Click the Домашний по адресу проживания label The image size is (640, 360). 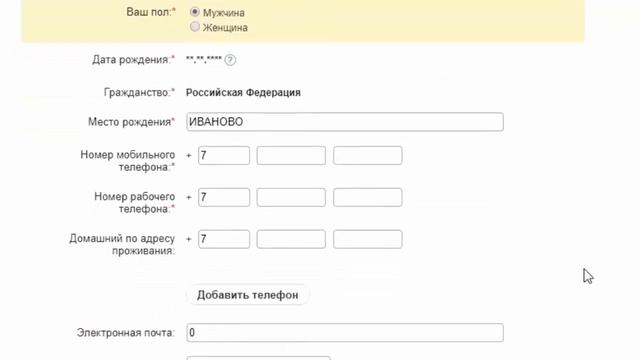click(122, 244)
